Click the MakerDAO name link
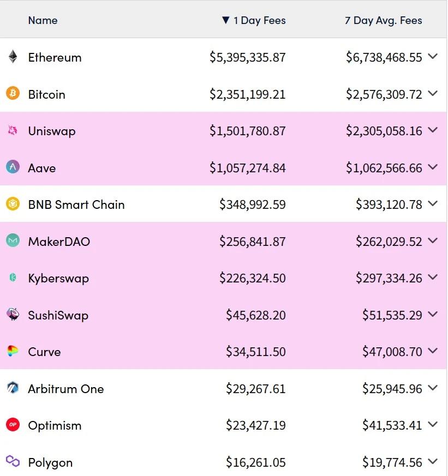The image size is (448, 476). [x=59, y=241]
